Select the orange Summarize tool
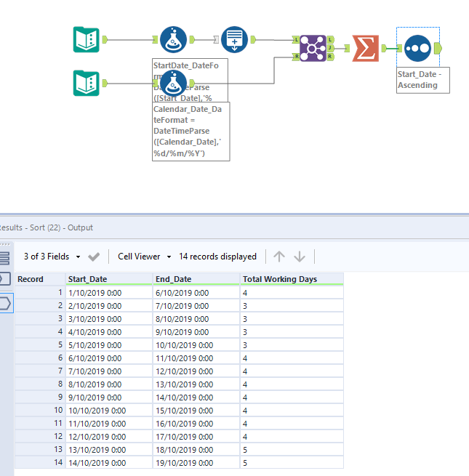 click(x=364, y=48)
